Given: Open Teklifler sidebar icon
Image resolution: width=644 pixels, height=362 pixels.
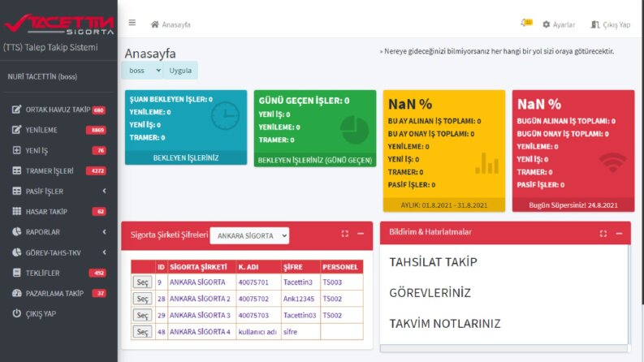Looking at the screenshot, I should click(16, 273).
